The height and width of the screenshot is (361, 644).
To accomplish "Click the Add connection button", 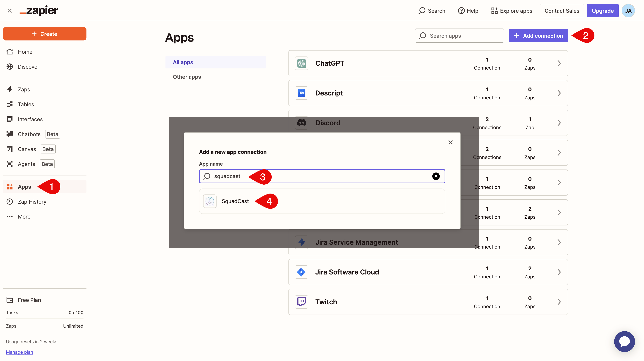I will coord(538,36).
